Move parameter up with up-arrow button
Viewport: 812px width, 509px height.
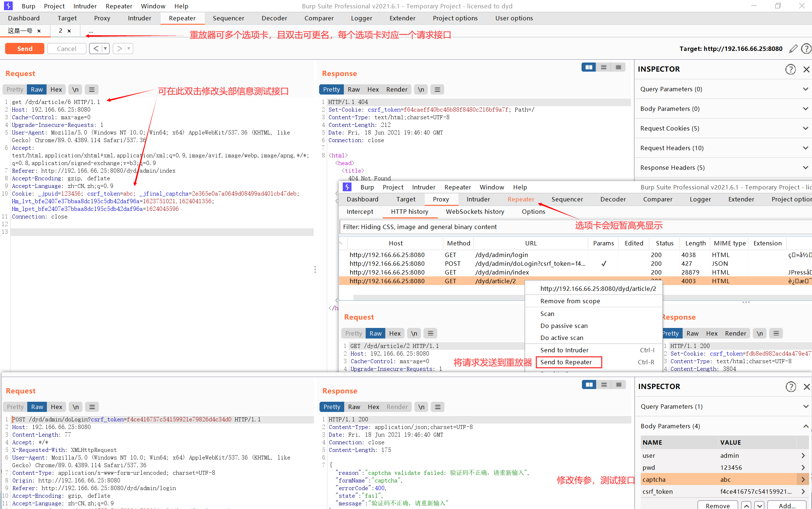click(x=746, y=505)
